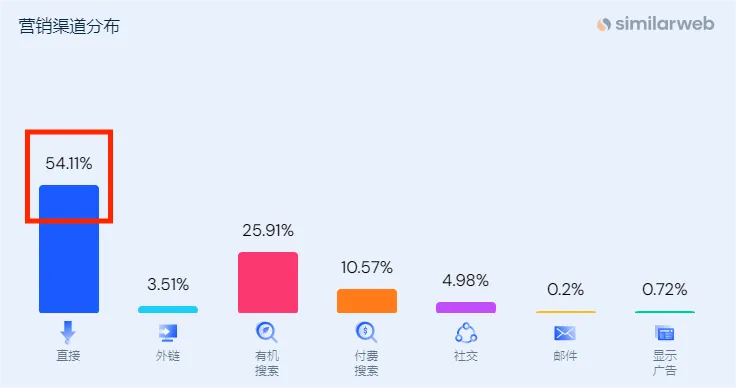Click the blue Direct traffic bar
Viewport: 736px width, 388px height.
[x=69, y=249]
